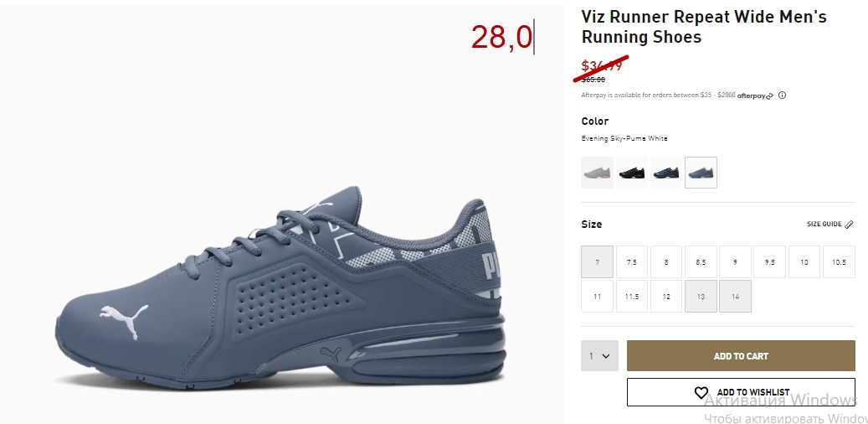The image size is (868, 424).
Task: Click the main shoe product image
Action: coord(280,288)
